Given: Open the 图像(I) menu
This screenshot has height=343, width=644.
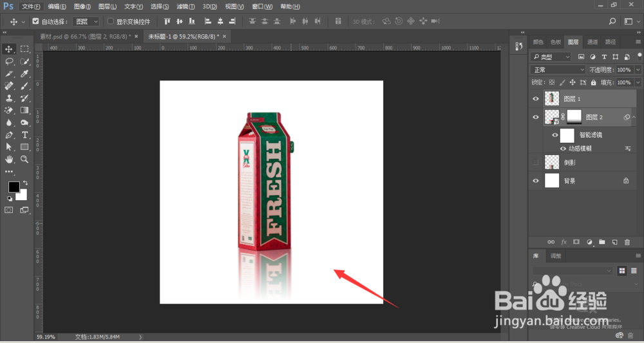Looking at the screenshot, I should [82, 6].
